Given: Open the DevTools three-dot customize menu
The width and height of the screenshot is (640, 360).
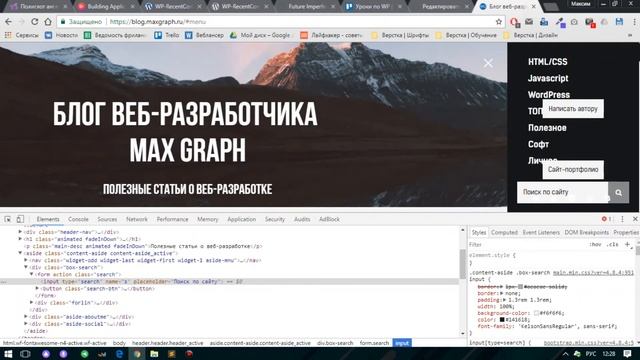Looking at the screenshot, I should point(622,219).
